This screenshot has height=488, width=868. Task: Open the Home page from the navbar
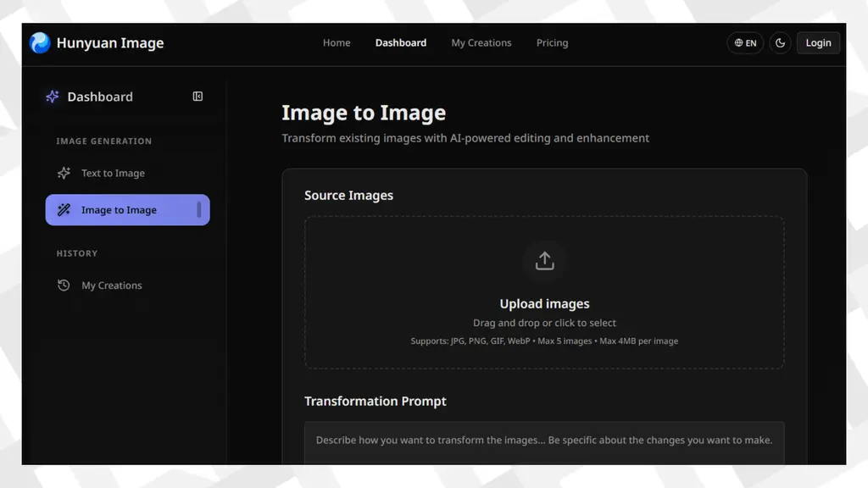click(x=337, y=42)
